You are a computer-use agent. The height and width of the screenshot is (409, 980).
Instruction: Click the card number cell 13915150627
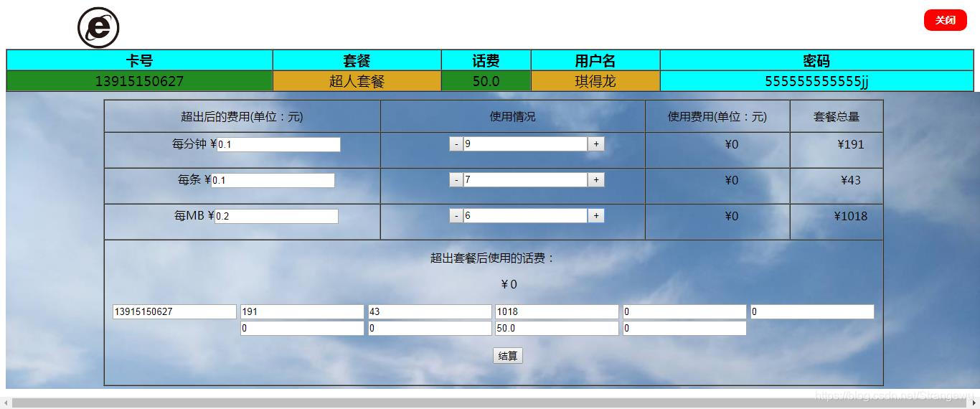tap(139, 81)
